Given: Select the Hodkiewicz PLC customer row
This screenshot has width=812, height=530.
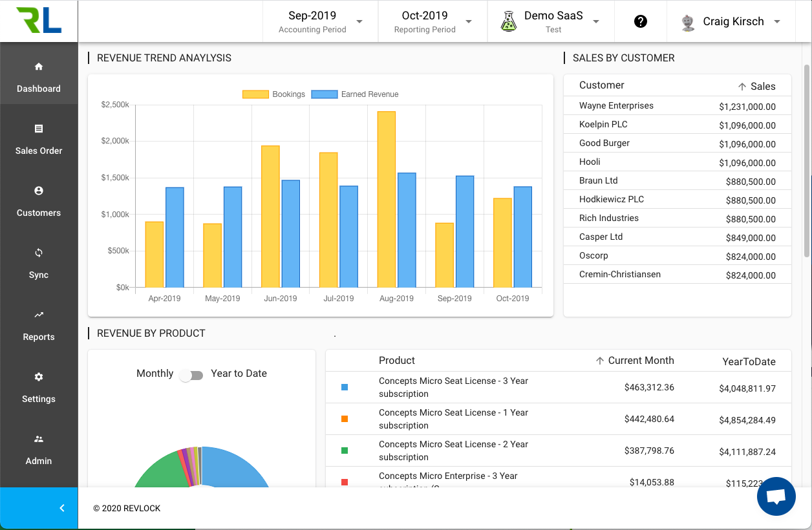Looking at the screenshot, I should tap(678, 200).
